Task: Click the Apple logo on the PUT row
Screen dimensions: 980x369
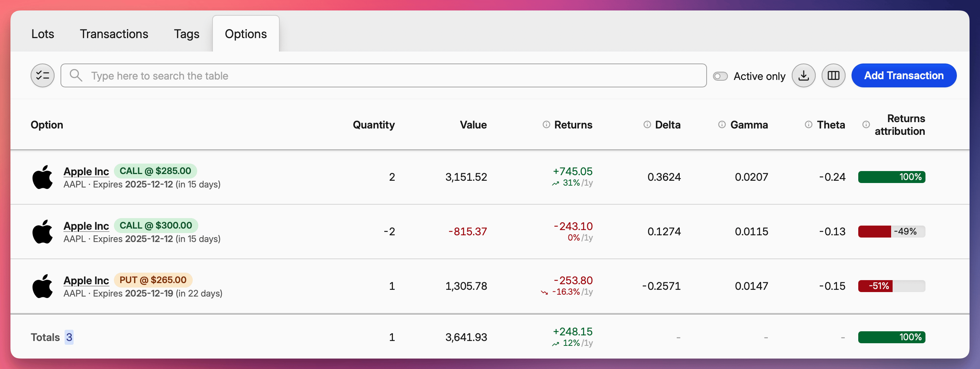Action: [43, 286]
